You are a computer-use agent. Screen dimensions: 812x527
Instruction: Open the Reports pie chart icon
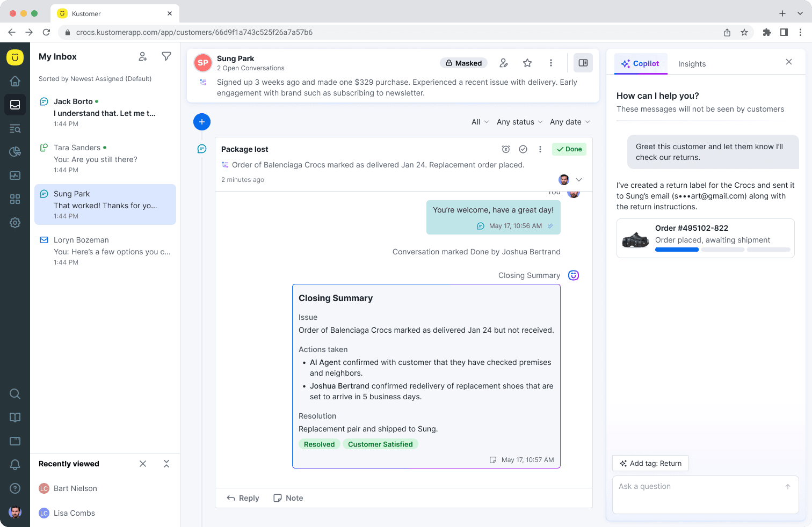15,152
